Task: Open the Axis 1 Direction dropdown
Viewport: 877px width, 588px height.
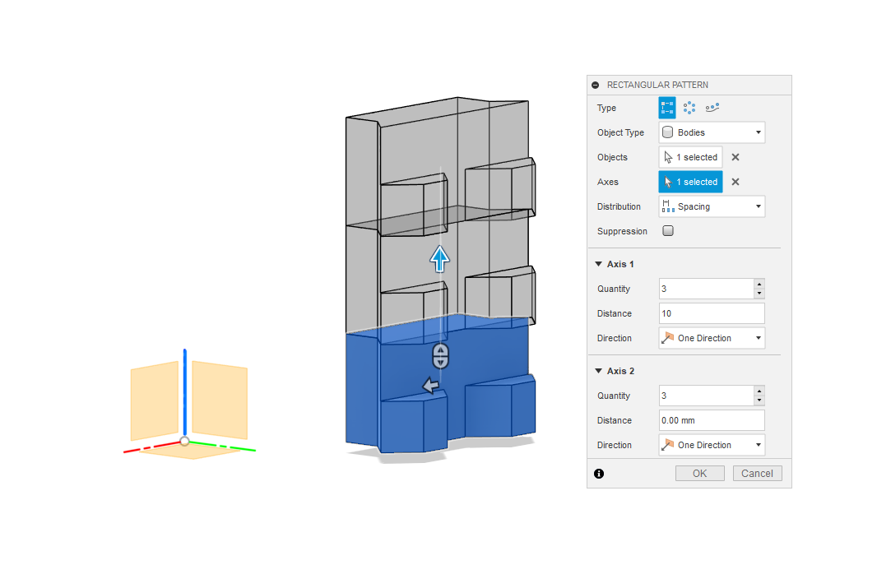Action: pyautogui.click(x=712, y=338)
